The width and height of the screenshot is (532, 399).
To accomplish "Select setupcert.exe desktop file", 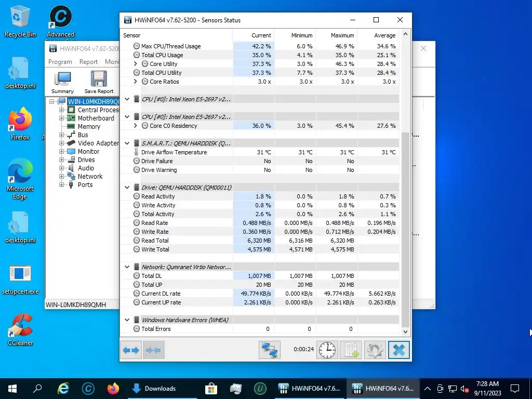I will point(20,279).
